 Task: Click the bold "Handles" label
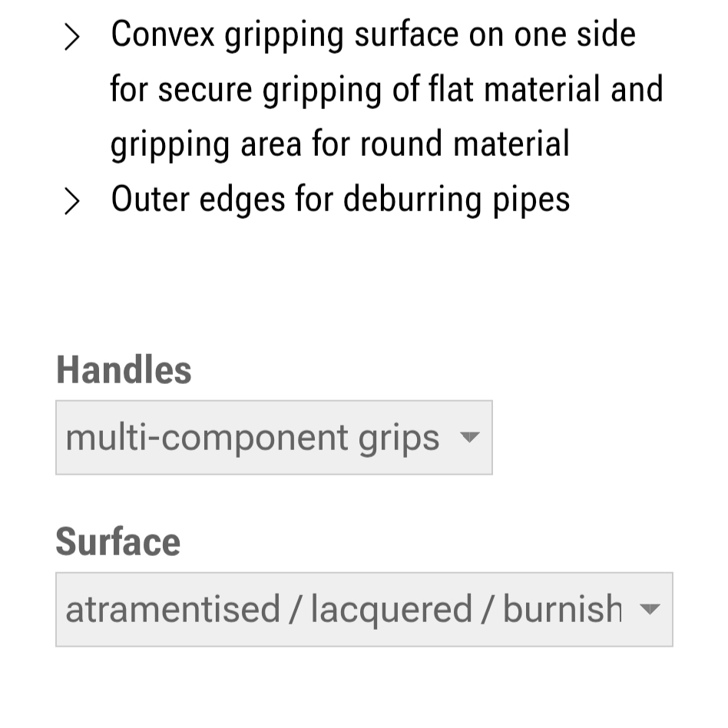click(124, 370)
